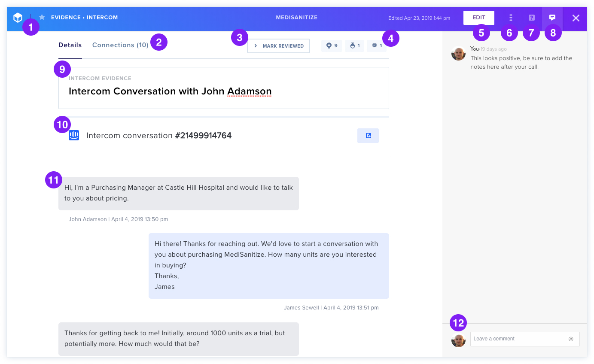Screen dimensions: 594x364
Task: Click the 'INTERCOM EVIDENCE' label
Action: click(x=100, y=79)
